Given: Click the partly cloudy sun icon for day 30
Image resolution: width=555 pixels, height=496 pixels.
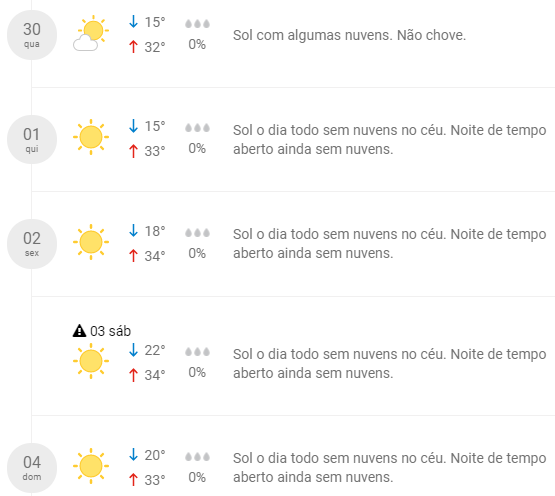Looking at the screenshot, I should [x=91, y=33].
